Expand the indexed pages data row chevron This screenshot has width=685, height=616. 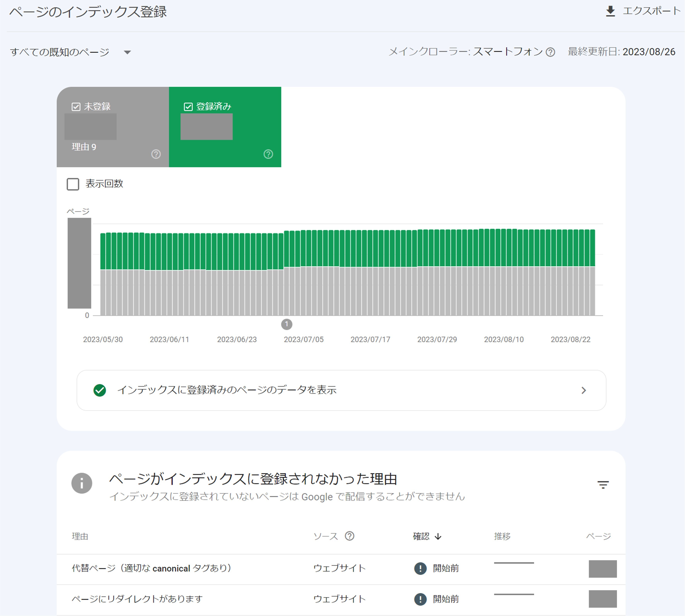click(x=583, y=390)
